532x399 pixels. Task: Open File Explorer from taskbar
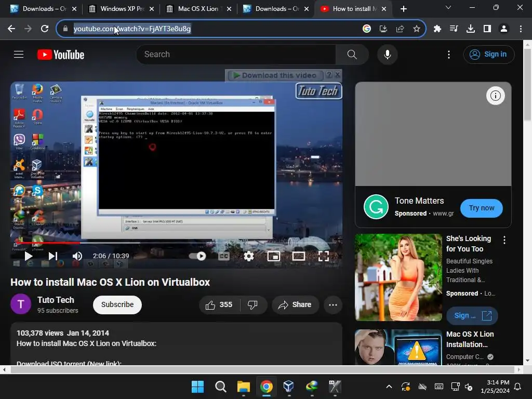tap(243, 387)
